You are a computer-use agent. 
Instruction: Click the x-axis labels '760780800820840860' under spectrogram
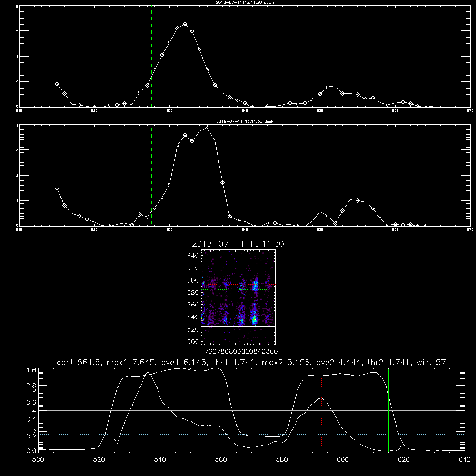tap(241, 352)
